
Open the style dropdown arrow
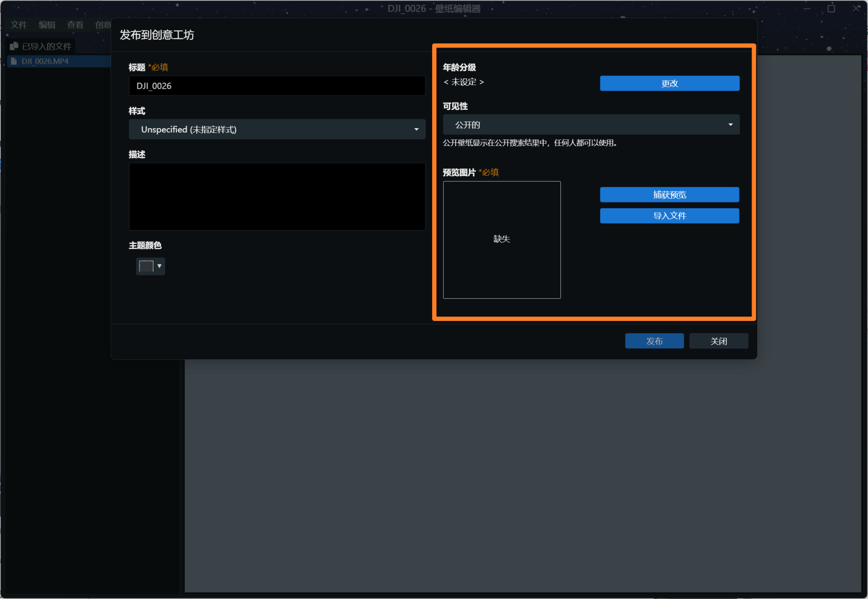[416, 129]
